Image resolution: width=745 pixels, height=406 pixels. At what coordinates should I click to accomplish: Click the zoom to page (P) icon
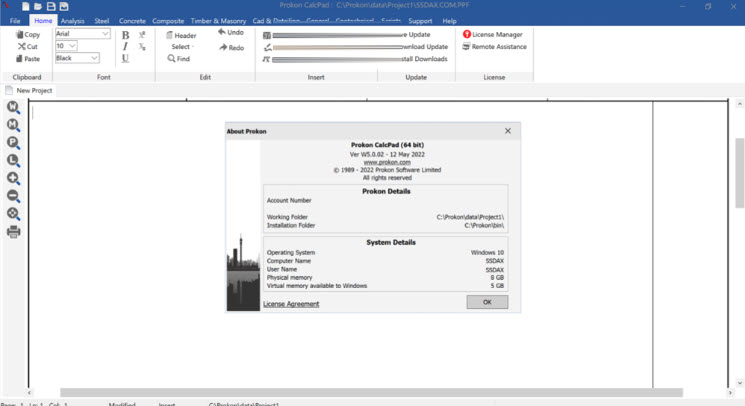(x=13, y=143)
